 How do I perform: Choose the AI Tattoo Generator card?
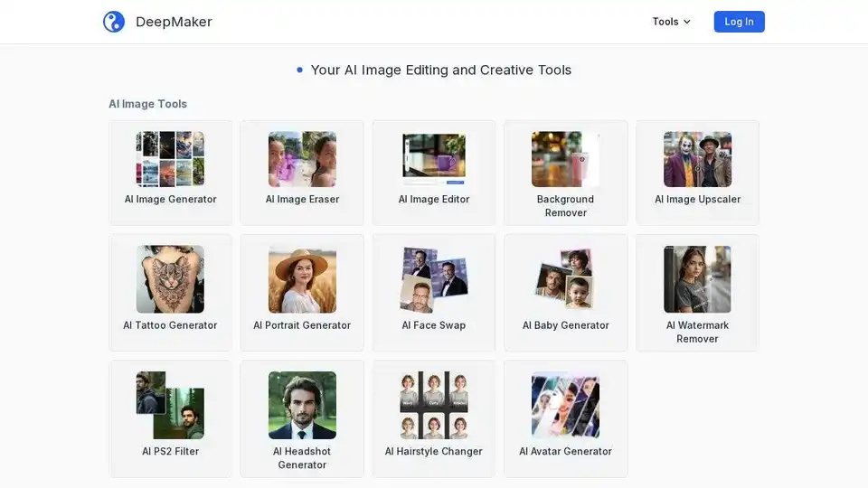[x=171, y=293]
